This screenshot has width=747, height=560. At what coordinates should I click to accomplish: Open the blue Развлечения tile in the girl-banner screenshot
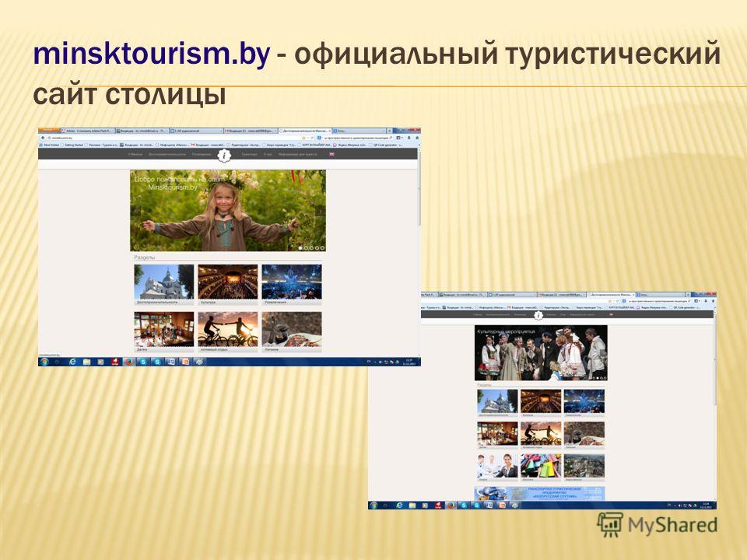pos(292,285)
